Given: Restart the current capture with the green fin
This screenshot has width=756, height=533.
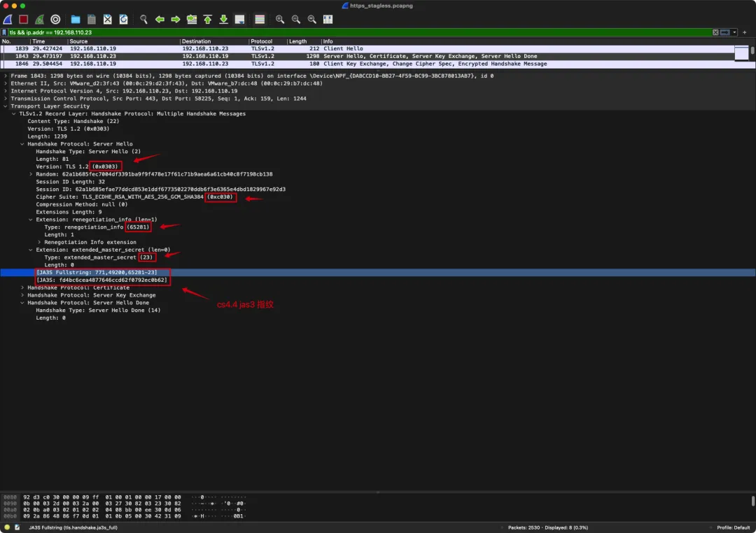Looking at the screenshot, I should point(39,20).
